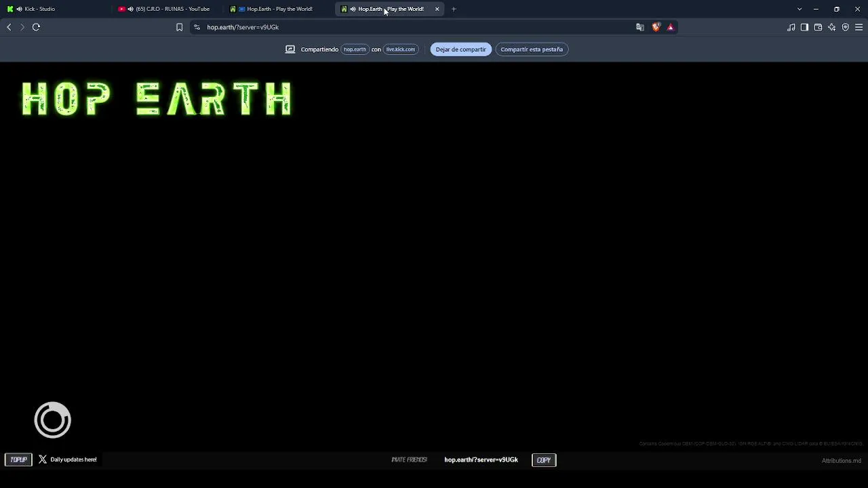Screen dimensions: 868x488
Task: Open Brave Shields lion icon
Action: [656, 27]
